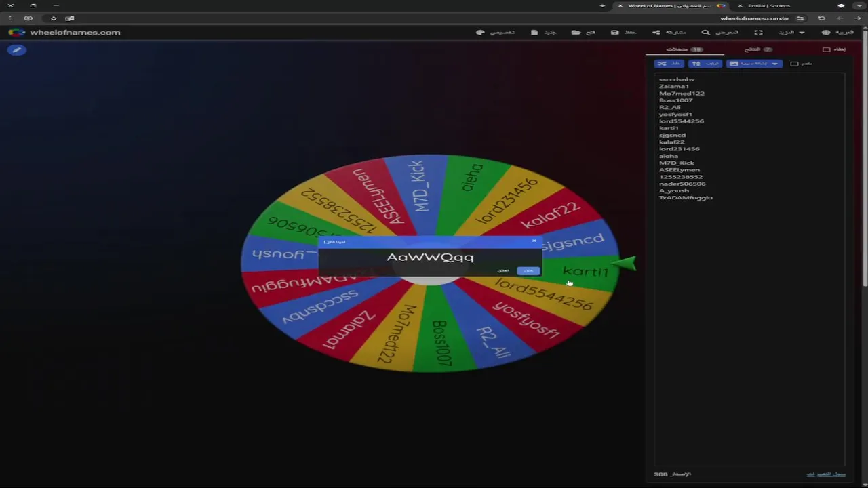
Task: Click the blue pencil edit icon
Action: (16, 49)
